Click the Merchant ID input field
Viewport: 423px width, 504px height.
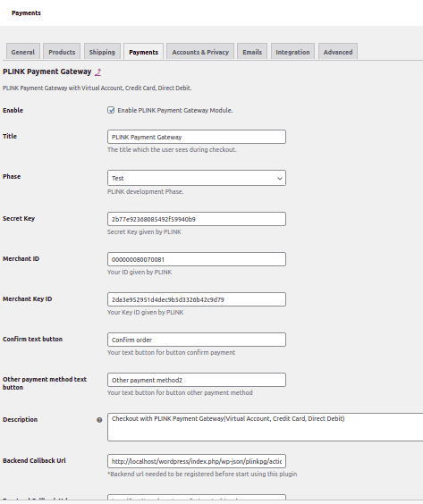pos(197,259)
